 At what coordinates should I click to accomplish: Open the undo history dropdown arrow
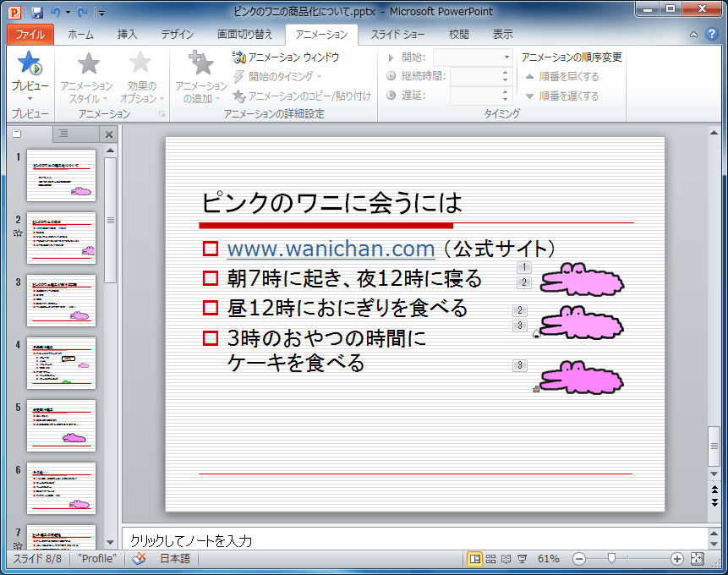click(68, 13)
